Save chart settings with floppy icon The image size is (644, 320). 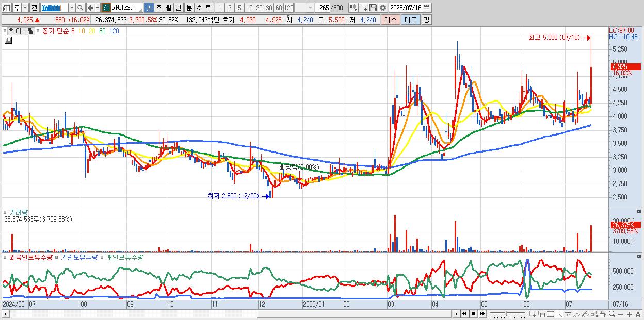(373, 8)
